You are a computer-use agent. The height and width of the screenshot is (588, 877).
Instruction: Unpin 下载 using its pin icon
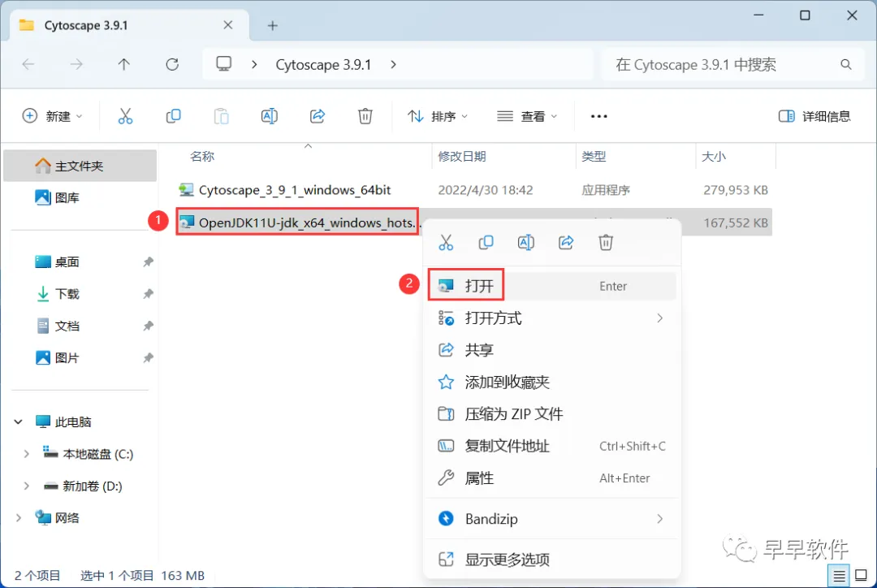(148, 294)
